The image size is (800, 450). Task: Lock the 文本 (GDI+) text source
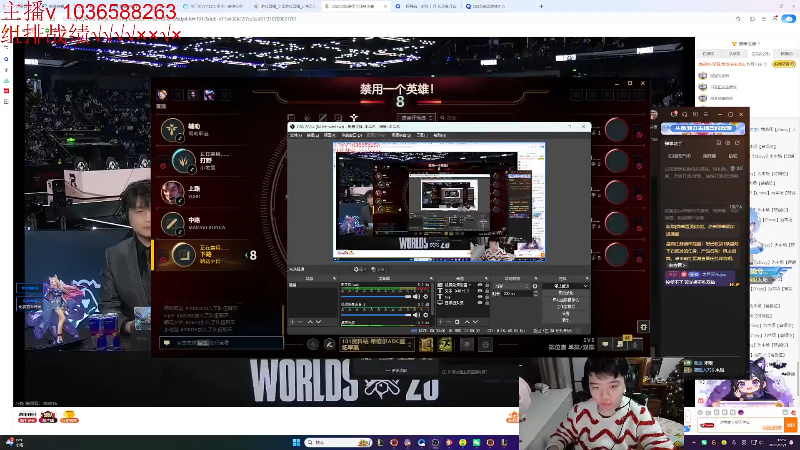pos(487,291)
